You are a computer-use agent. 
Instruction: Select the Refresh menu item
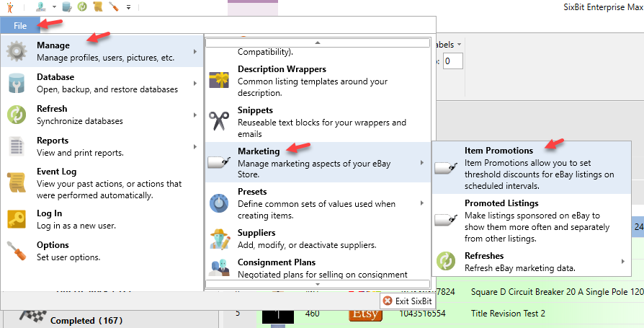pyautogui.click(x=102, y=115)
